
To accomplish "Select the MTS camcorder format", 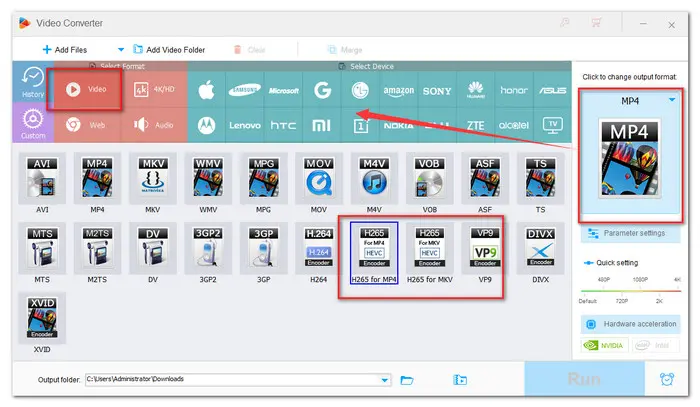I will (42, 248).
